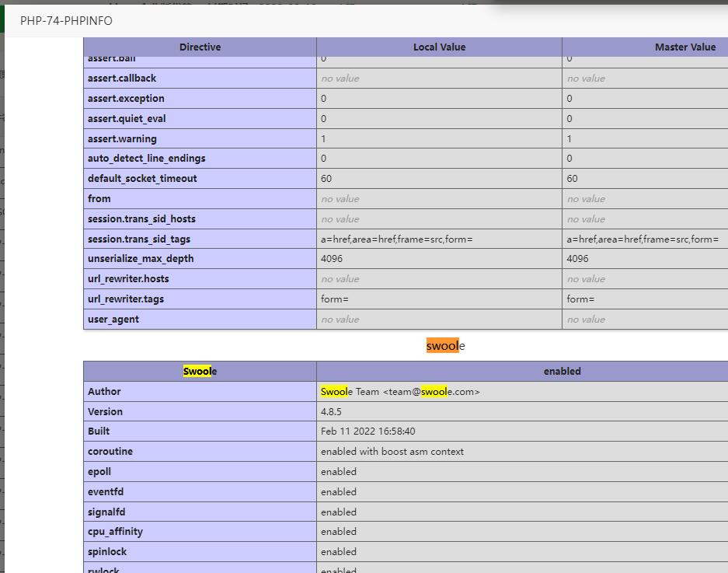The width and height of the screenshot is (728, 573).
Task: Click the Author row label
Action: tap(104, 391)
